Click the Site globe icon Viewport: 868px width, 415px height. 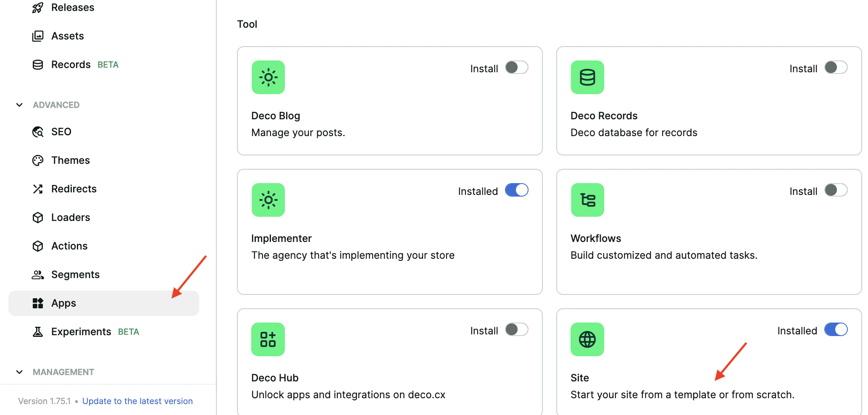[x=587, y=339]
